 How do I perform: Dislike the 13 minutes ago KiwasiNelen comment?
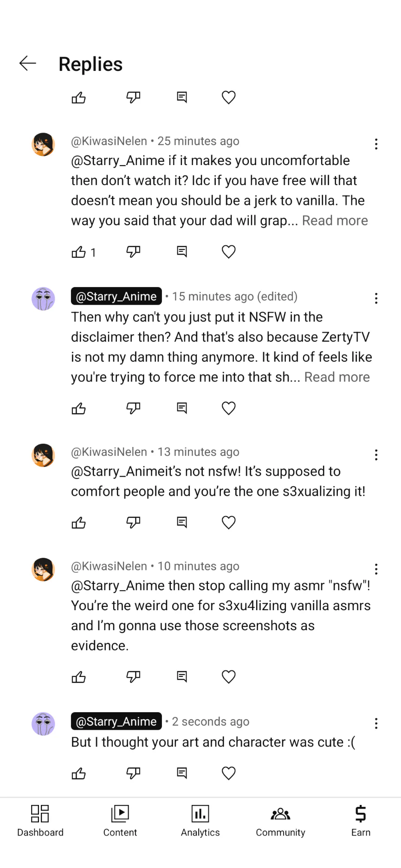[x=133, y=523]
